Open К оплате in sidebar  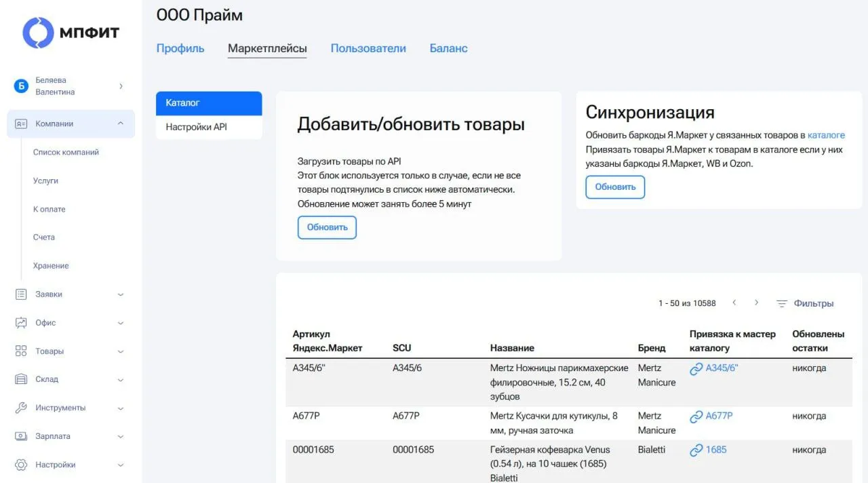pyautogui.click(x=50, y=209)
